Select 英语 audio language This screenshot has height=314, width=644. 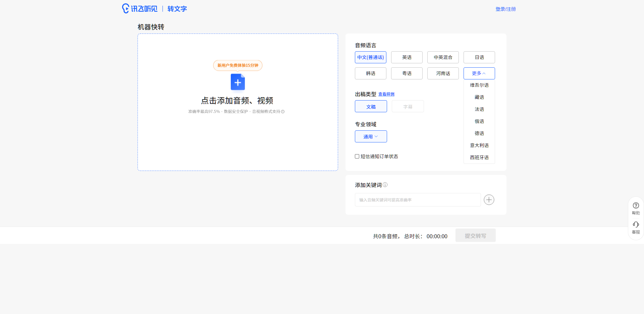click(x=407, y=57)
